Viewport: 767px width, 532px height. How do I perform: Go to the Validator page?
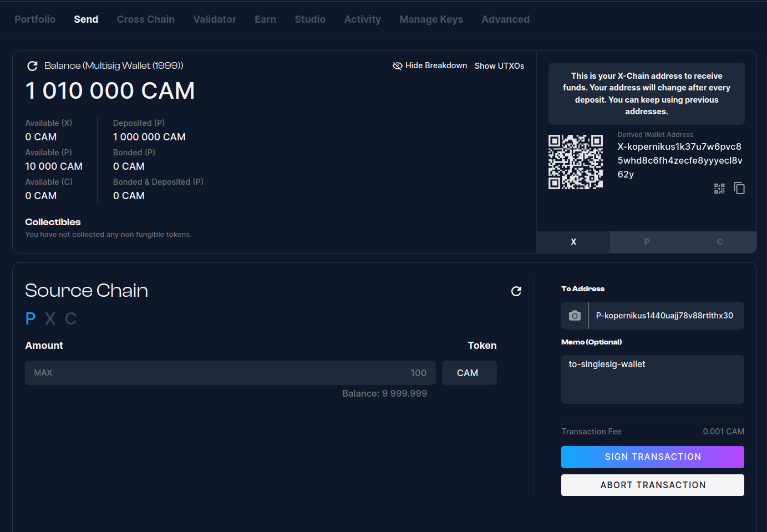click(x=215, y=19)
